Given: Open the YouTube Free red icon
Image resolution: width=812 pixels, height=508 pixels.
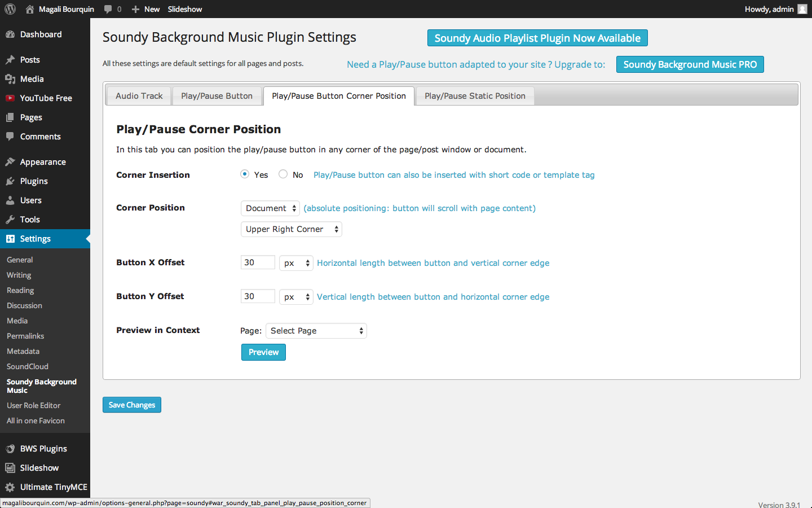Looking at the screenshot, I should [x=10, y=98].
